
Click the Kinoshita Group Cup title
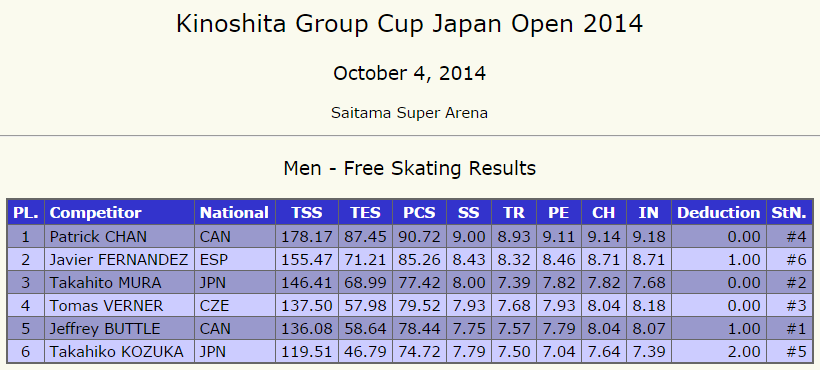[409, 24]
